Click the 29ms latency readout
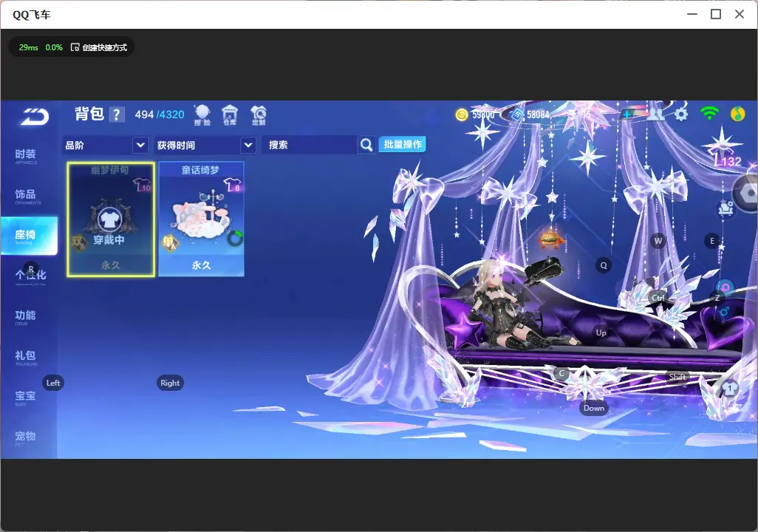 29,47
